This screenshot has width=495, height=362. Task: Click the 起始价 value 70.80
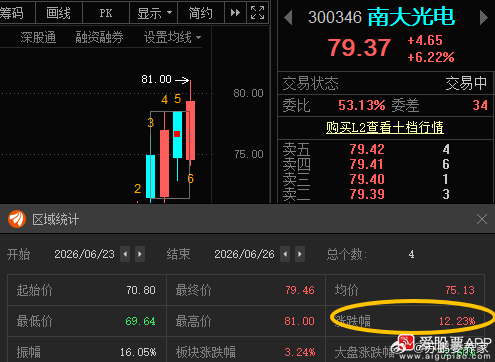point(141,290)
